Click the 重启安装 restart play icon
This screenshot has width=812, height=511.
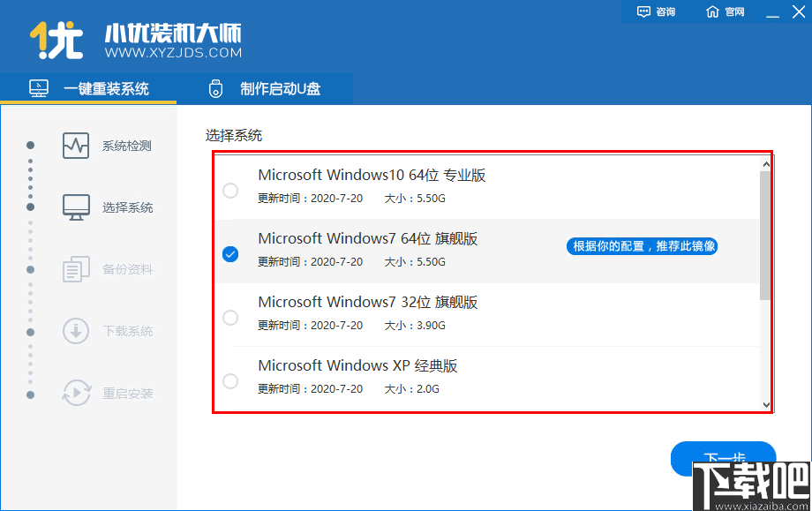(76, 393)
